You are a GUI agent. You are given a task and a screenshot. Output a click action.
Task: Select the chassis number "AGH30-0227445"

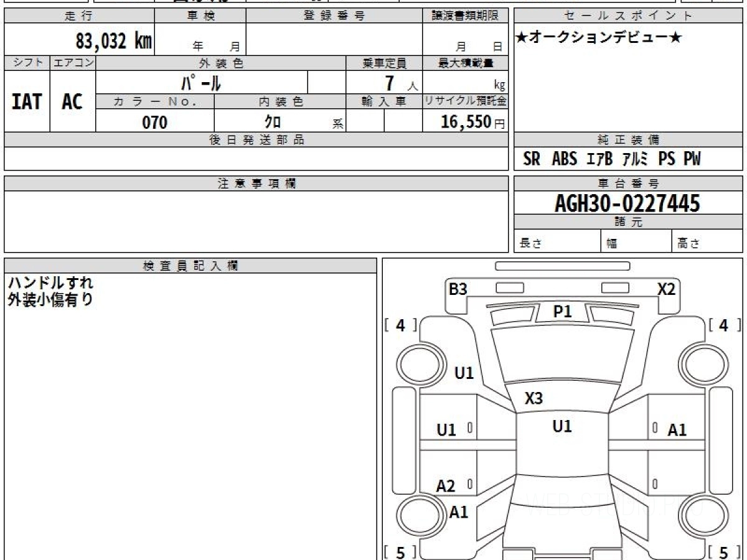point(627,203)
